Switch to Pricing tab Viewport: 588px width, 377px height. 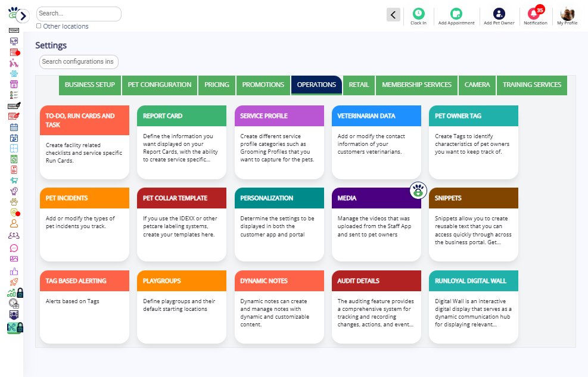tap(217, 85)
